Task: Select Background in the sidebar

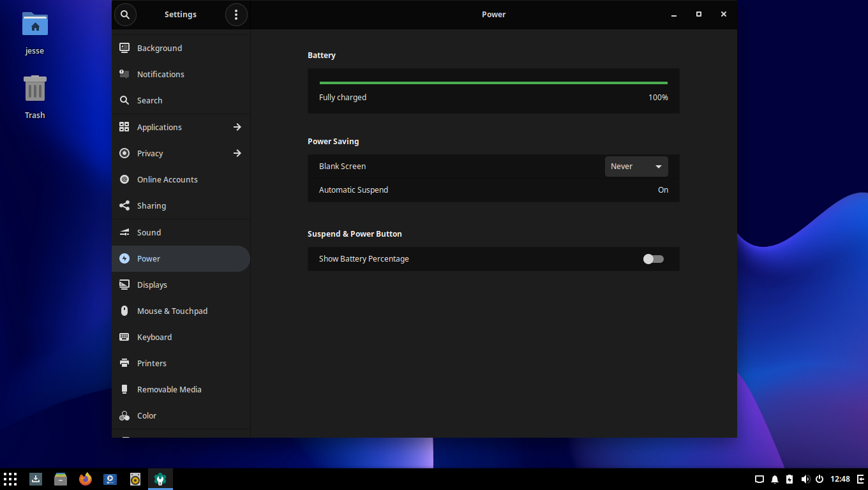Action: (x=181, y=48)
